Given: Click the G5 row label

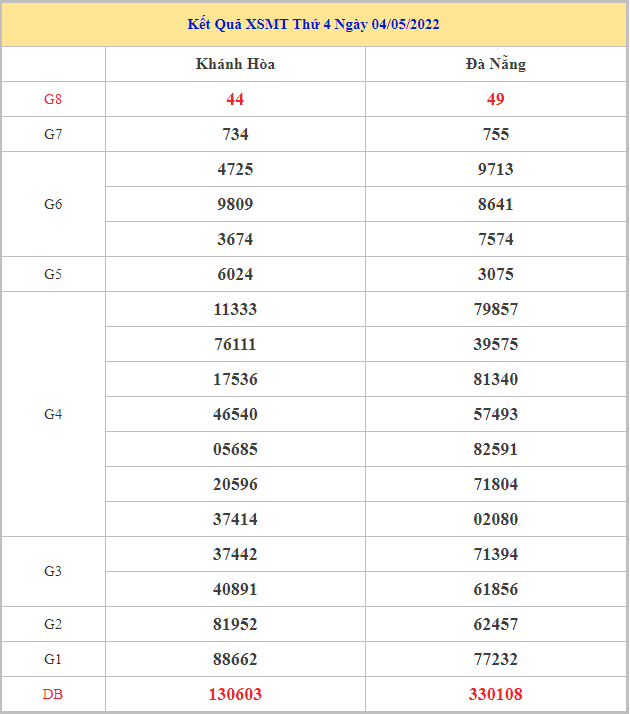Looking at the screenshot, I should pyautogui.click(x=53, y=274).
